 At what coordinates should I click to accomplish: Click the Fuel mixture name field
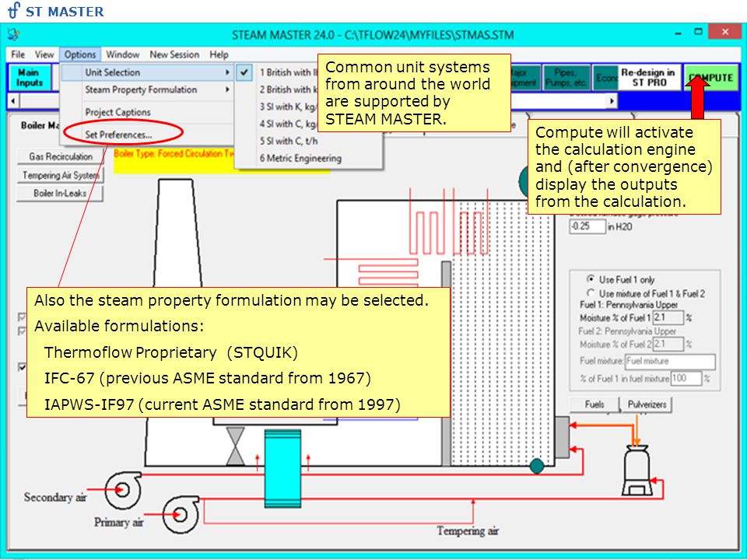tap(670, 362)
